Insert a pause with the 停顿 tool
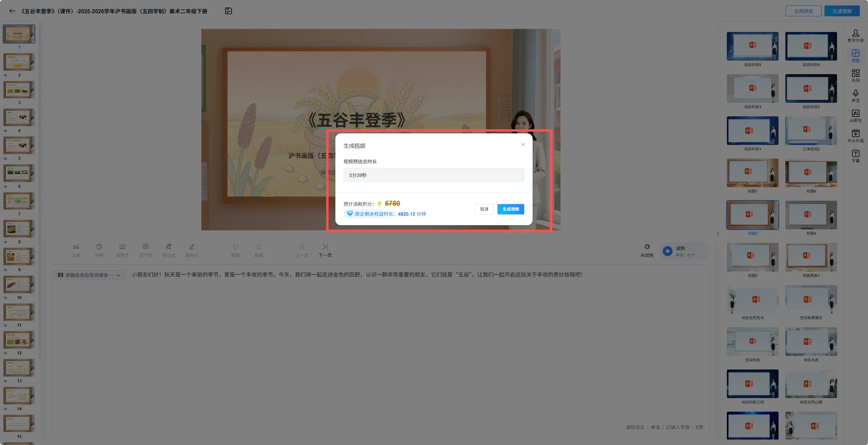Image resolution: width=868 pixels, height=445 pixels. pyautogui.click(x=99, y=250)
